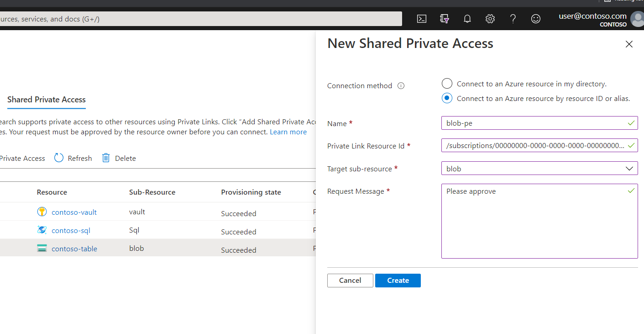
Task: Open the notifications bell
Action: [467, 19]
